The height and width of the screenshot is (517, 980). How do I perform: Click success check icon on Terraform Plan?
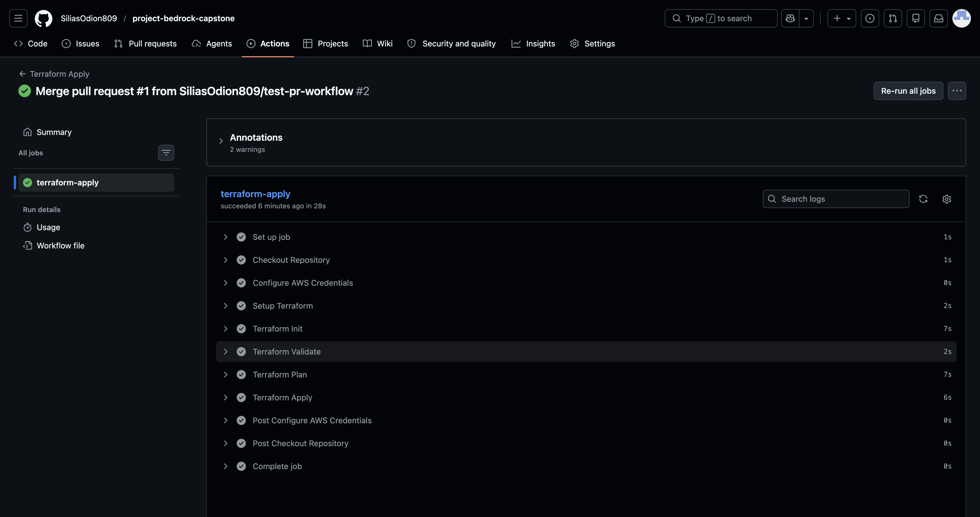pyautogui.click(x=241, y=375)
